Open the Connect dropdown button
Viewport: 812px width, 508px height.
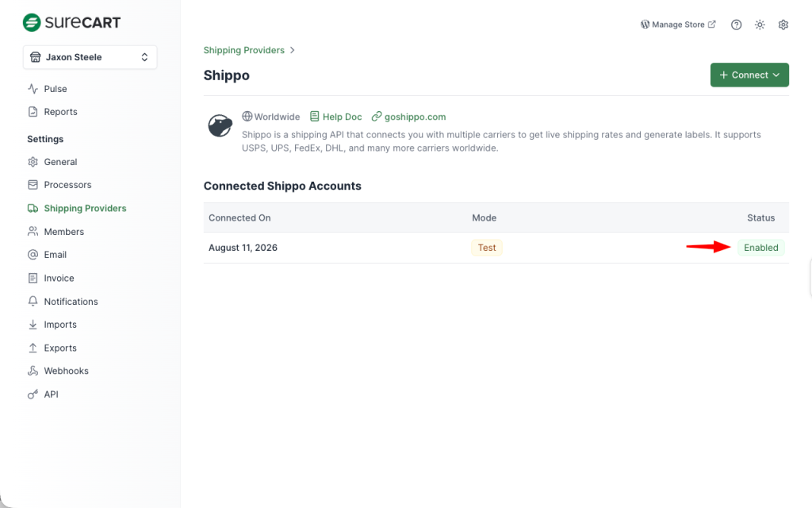tap(749, 75)
